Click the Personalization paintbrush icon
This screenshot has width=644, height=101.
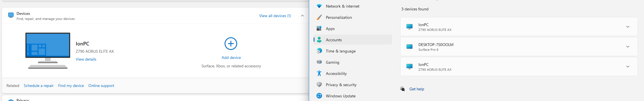coord(319,17)
